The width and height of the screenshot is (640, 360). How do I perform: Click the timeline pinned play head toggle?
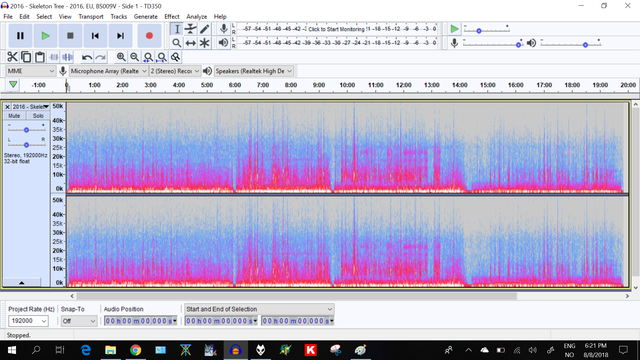click(x=13, y=85)
